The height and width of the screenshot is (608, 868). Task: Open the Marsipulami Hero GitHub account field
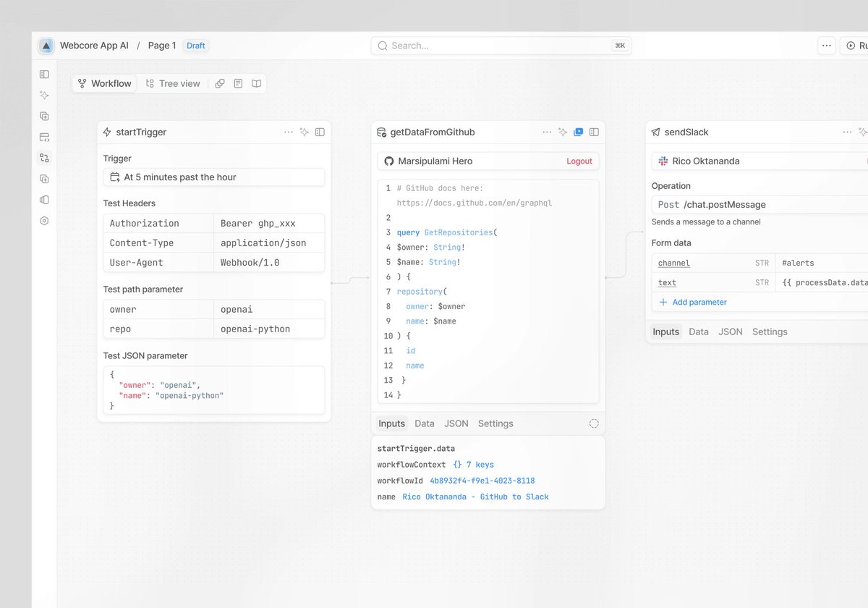click(488, 161)
